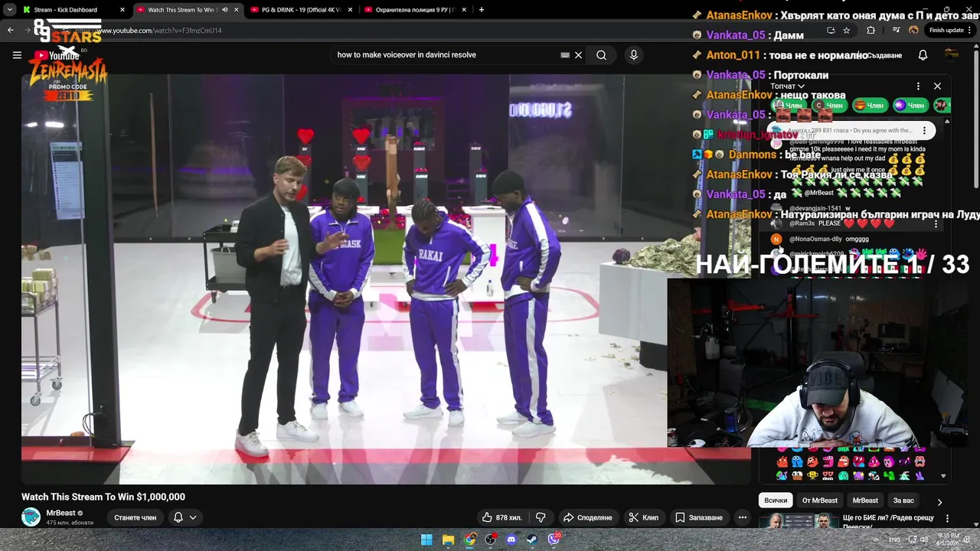This screenshot has height=551, width=980.
Task: Show more filter chips with right arrow
Action: point(939,502)
